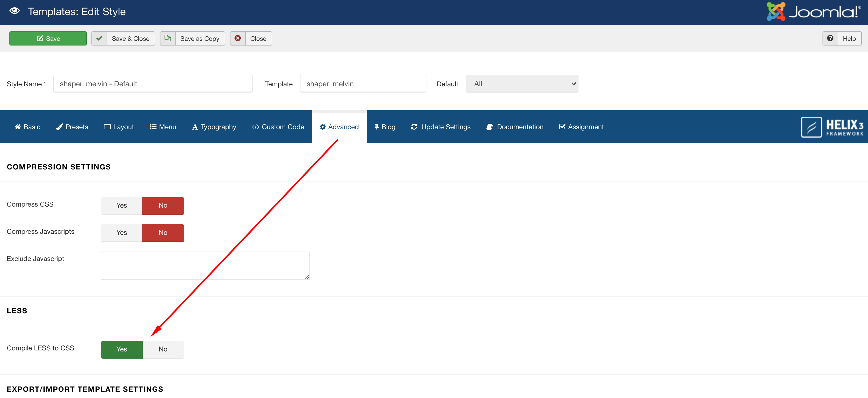Click the eye preview icon in the title bar
868x398 pixels.
[x=14, y=11]
